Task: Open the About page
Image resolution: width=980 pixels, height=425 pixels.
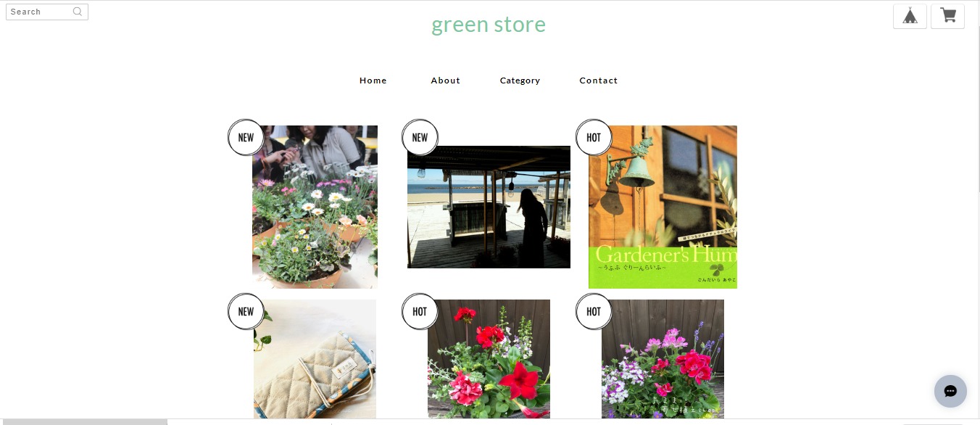Action: 446,81
